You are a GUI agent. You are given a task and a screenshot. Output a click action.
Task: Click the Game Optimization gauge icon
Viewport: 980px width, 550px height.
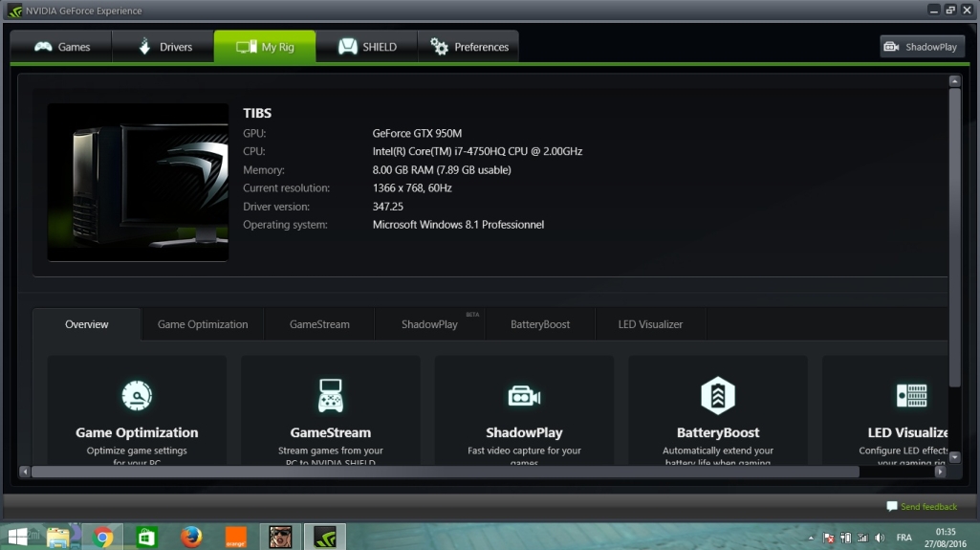coord(137,395)
